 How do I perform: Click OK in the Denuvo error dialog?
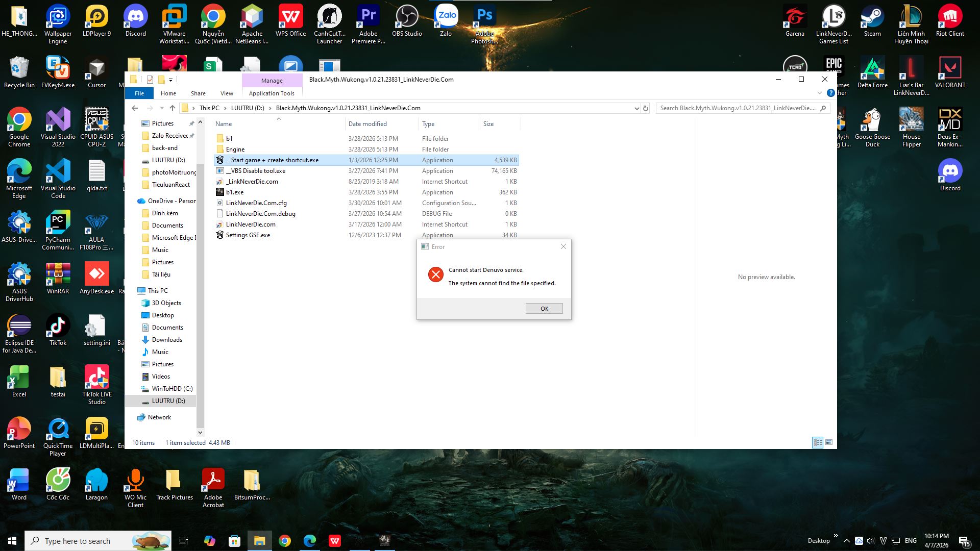point(544,309)
